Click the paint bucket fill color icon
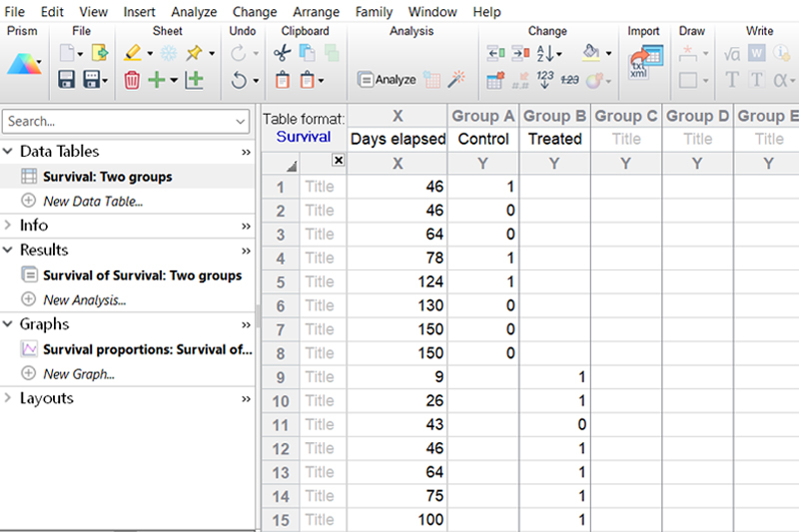 click(590, 53)
